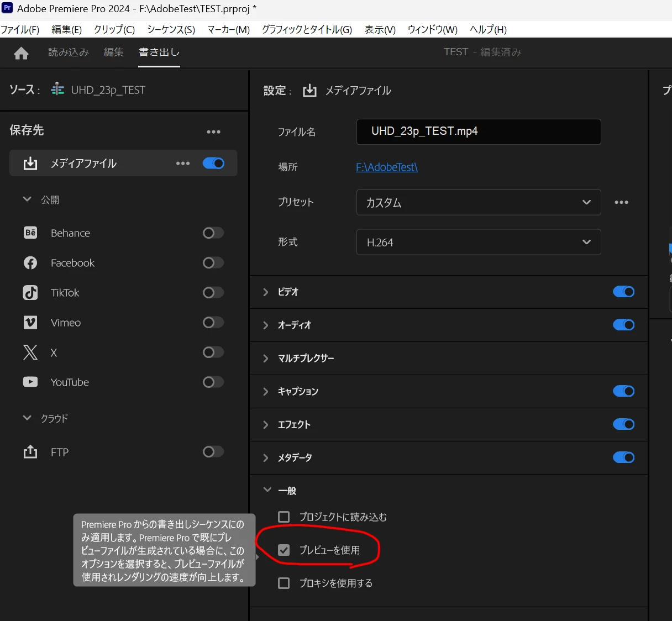Go to the Home screen icon
This screenshot has width=672, height=621.
coord(22,53)
